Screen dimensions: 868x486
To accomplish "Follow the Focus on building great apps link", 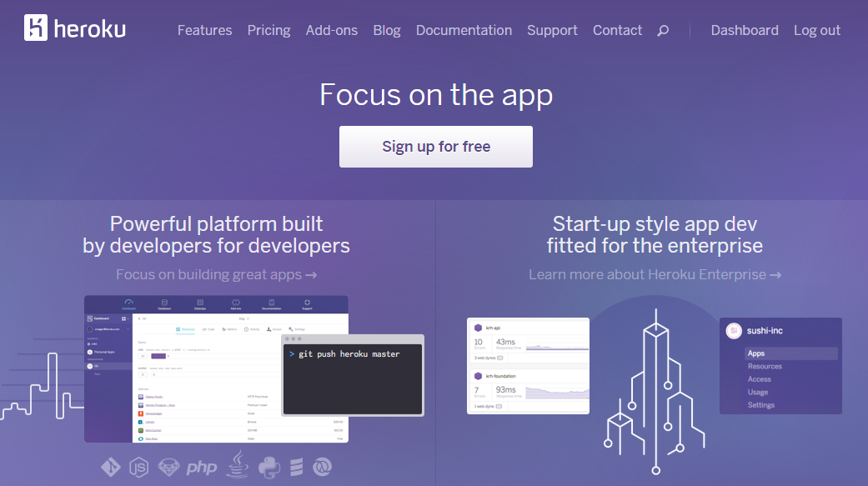I will click(x=217, y=274).
